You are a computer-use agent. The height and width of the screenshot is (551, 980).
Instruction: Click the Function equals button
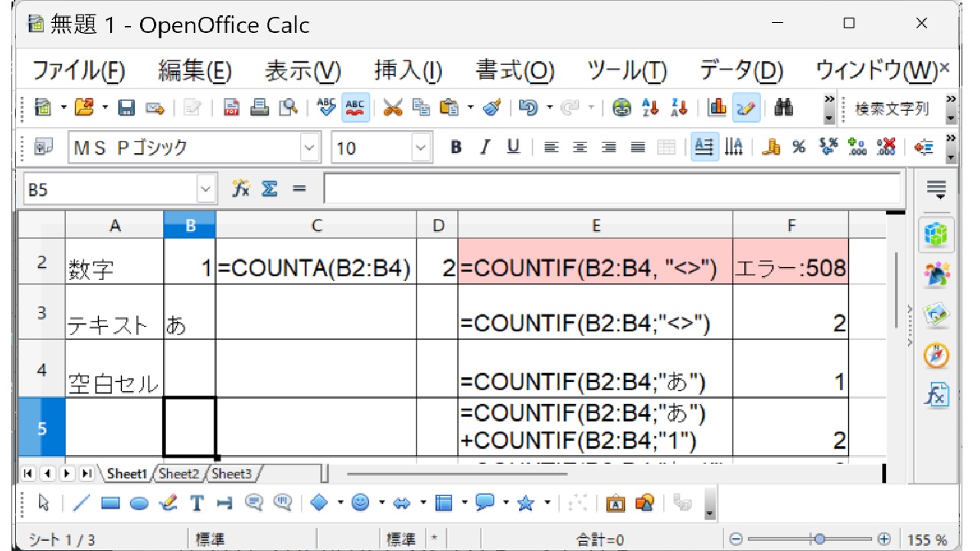(299, 189)
